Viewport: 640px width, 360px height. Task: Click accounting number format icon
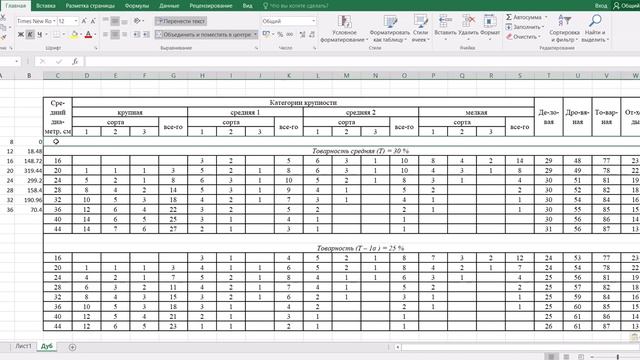pyautogui.click(x=266, y=35)
